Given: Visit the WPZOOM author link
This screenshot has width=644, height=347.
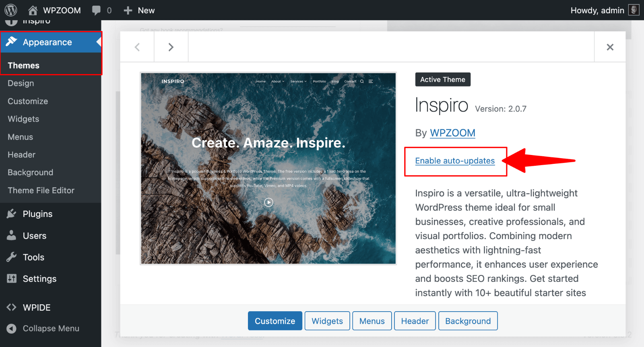Looking at the screenshot, I should [x=452, y=133].
